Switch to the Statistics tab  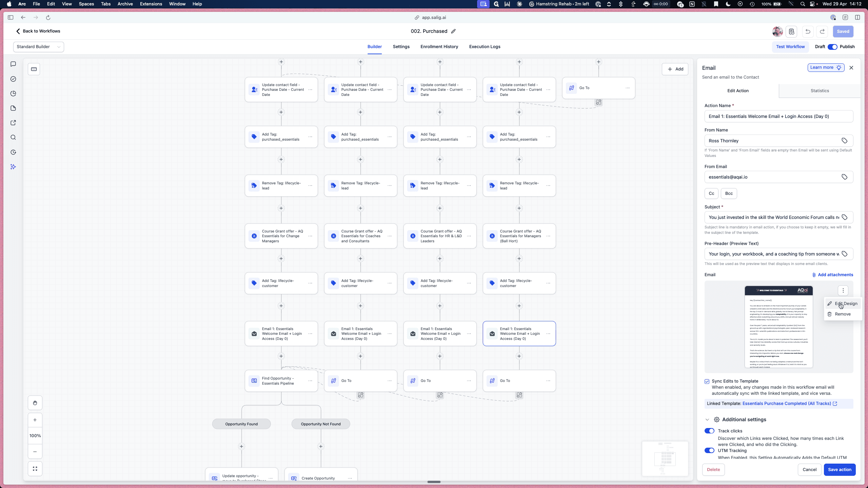click(x=820, y=91)
